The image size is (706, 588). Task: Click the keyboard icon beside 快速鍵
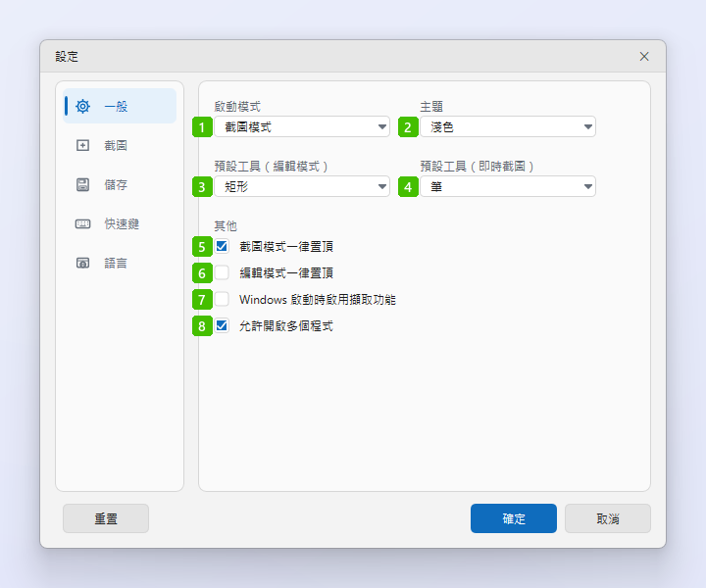[x=82, y=223]
